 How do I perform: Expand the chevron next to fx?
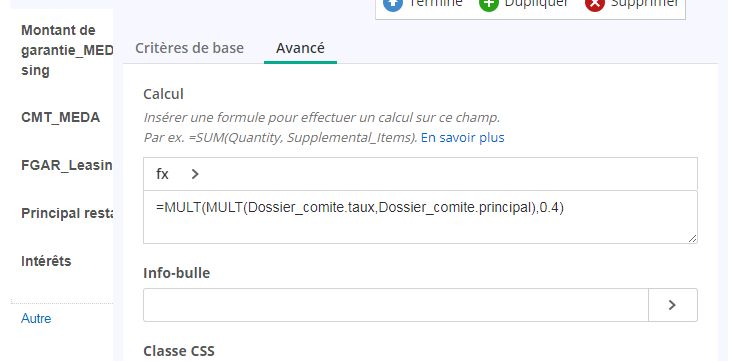point(195,174)
